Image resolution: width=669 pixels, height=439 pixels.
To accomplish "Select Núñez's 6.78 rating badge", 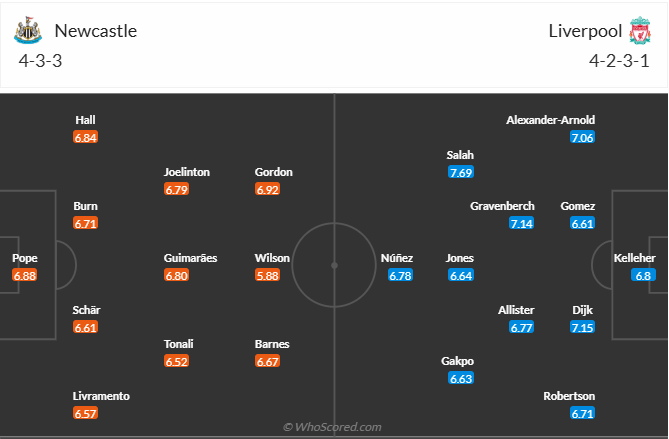I will pos(400,275).
